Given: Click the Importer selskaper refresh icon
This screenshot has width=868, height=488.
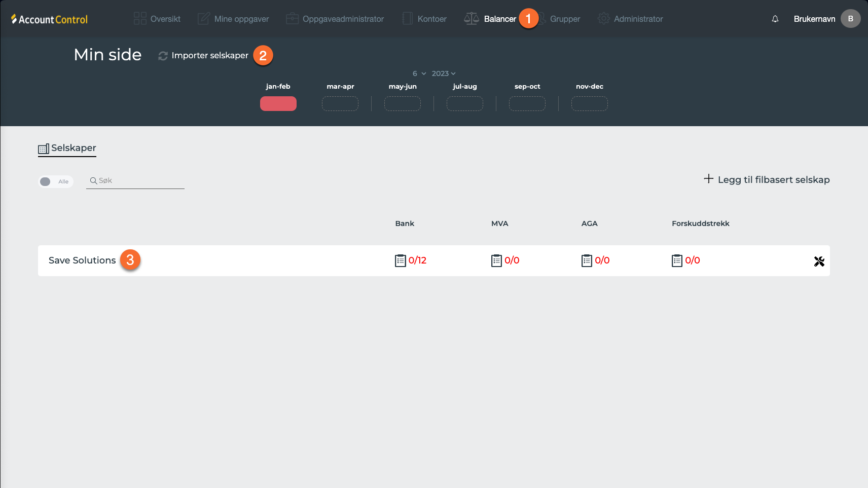Looking at the screenshot, I should [163, 56].
